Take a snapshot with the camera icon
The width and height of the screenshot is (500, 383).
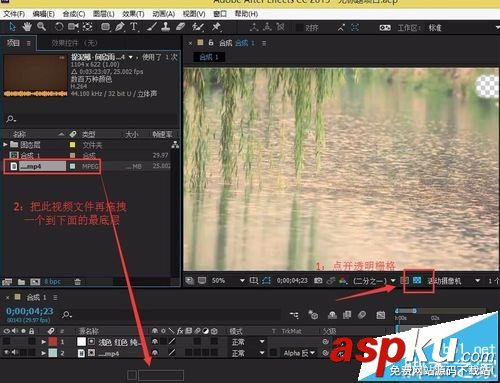pos(318,281)
